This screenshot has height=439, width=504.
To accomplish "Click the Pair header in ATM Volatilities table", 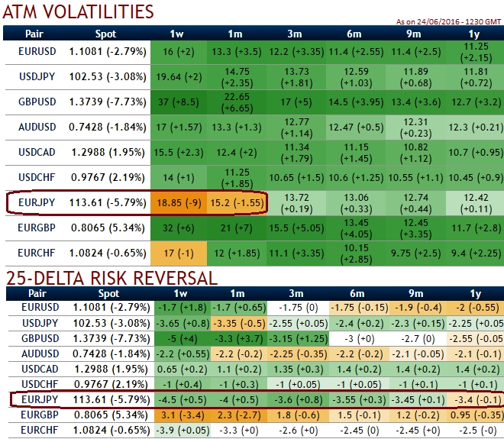I will pos(35,34).
